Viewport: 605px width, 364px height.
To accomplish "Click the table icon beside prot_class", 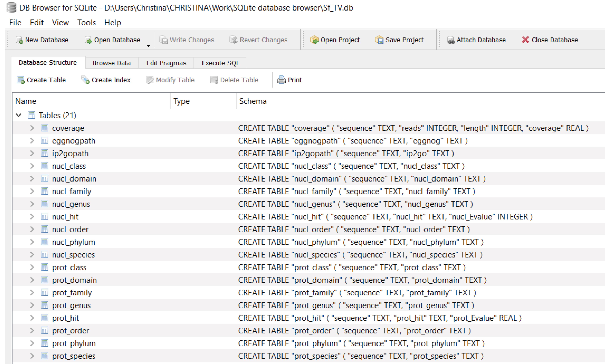I will click(x=45, y=267).
